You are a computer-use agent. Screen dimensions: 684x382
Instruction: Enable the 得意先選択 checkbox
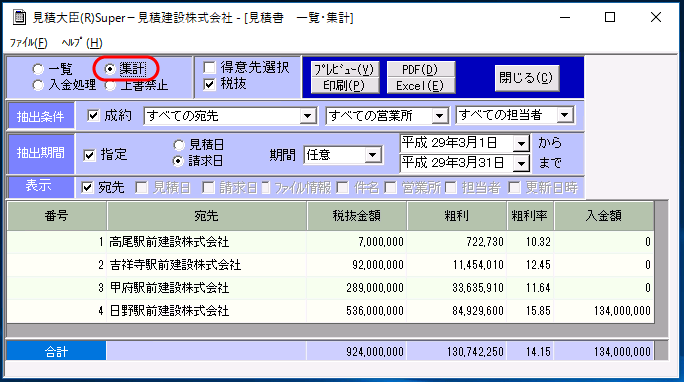[210, 68]
